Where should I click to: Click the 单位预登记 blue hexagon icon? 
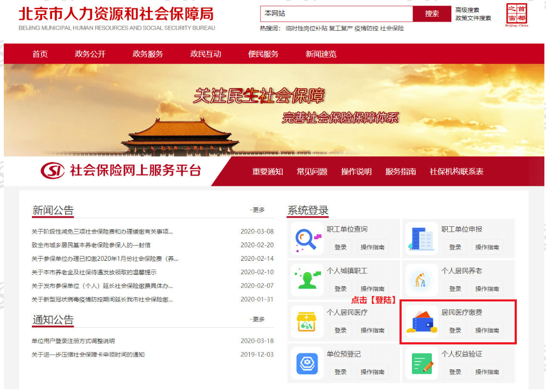(307, 363)
